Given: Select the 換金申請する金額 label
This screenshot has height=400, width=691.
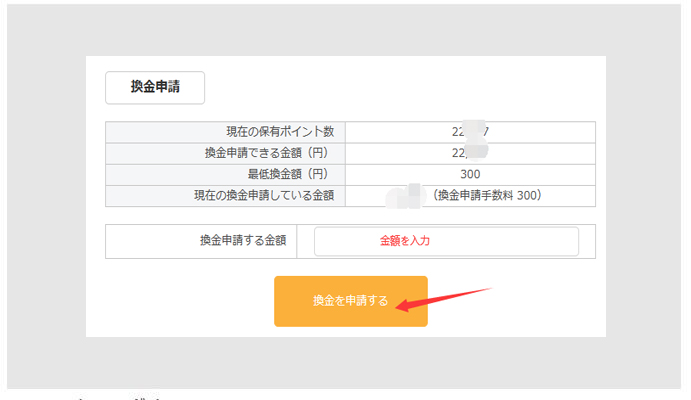Looking at the screenshot, I should [243, 242].
